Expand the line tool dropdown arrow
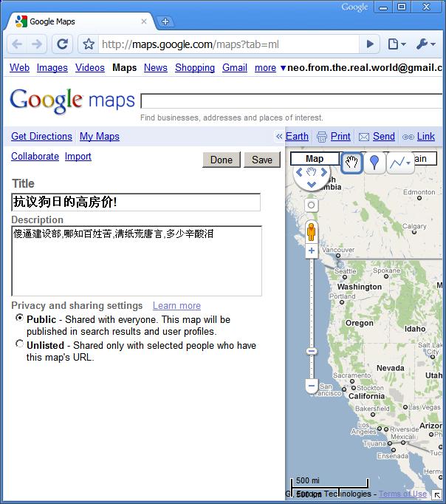This screenshot has width=446, height=504. click(408, 163)
